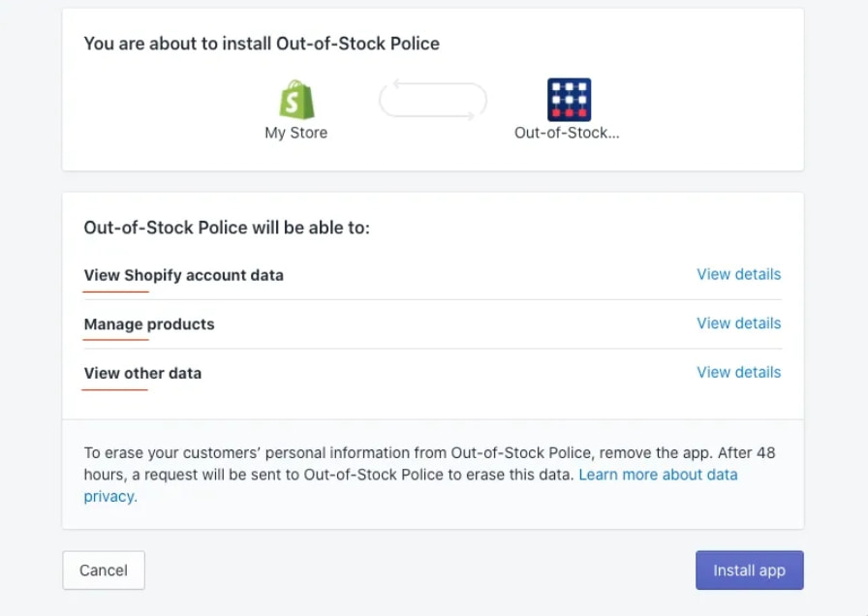
Task: Expand details for View other data
Action: 738,372
